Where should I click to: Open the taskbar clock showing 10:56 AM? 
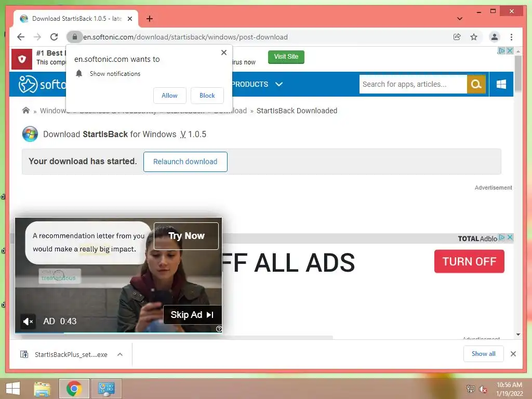click(x=509, y=389)
